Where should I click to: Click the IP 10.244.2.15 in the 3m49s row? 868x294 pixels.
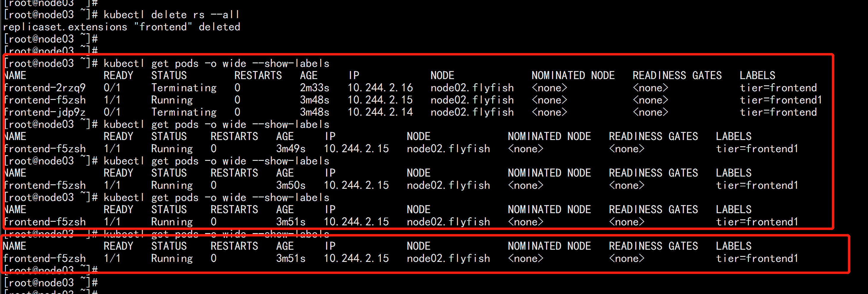click(356, 149)
